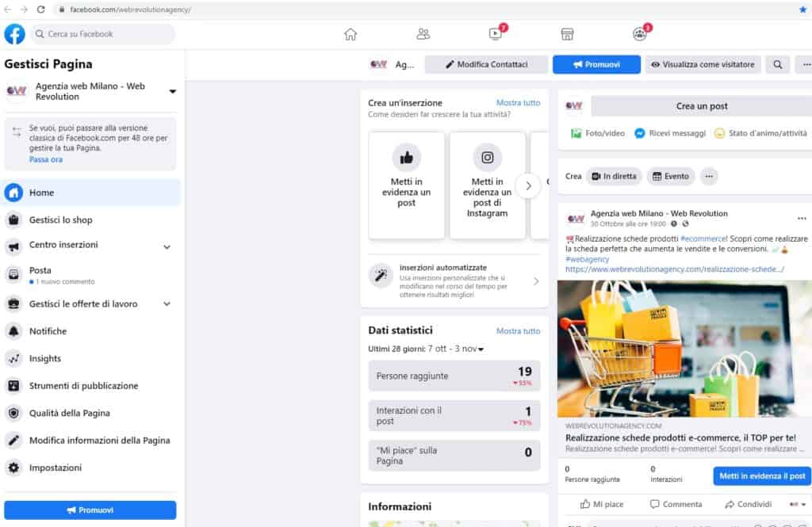Click Metti in evidenza il post button

(x=762, y=475)
